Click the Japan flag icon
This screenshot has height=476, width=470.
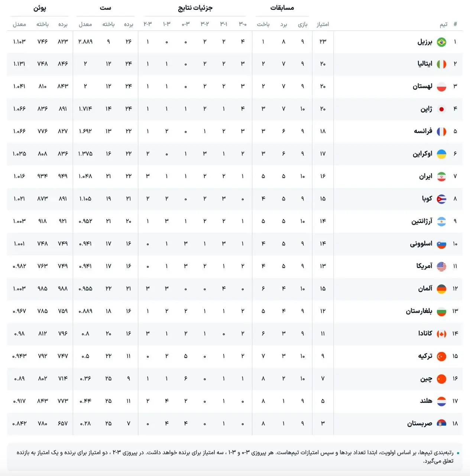pyautogui.click(x=441, y=109)
